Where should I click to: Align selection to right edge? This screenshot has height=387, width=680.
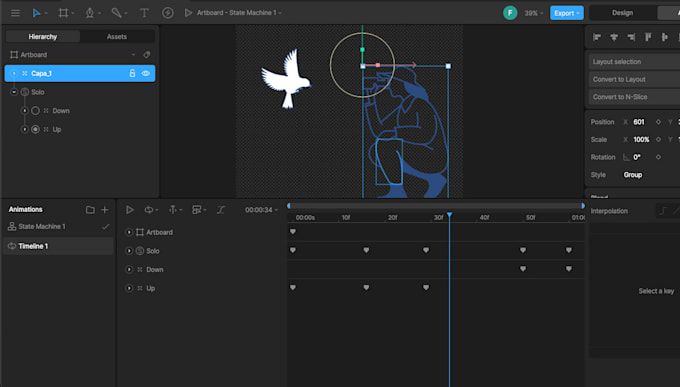tap(631, 37)
